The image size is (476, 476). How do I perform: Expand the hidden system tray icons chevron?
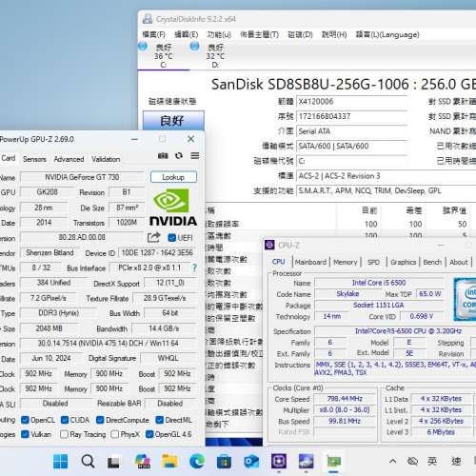tap(392, 461)
